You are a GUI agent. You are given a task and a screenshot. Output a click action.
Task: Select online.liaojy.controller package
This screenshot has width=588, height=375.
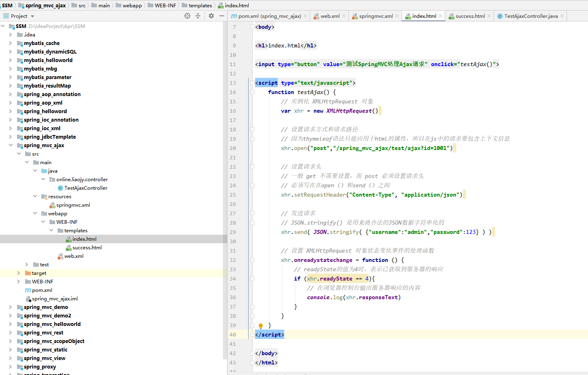click(x=78, y=179)
